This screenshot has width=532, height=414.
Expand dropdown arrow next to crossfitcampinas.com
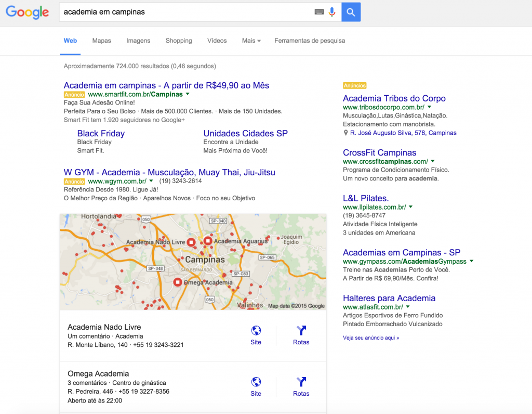point(433,161)
